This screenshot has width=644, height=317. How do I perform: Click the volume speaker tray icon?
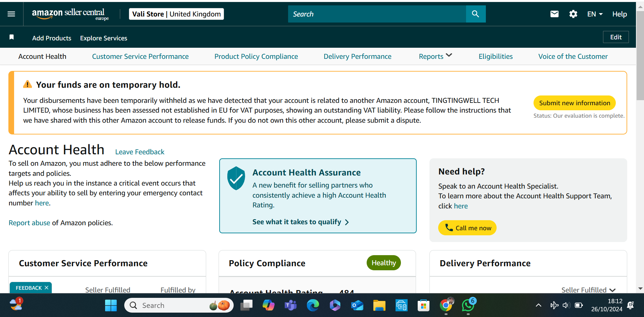point(566,305)
